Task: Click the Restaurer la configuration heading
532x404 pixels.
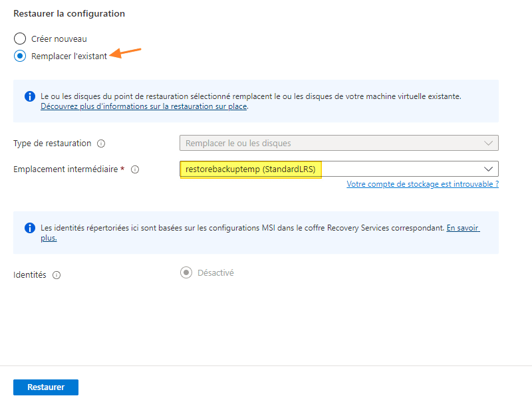Action: coord(69,13)
